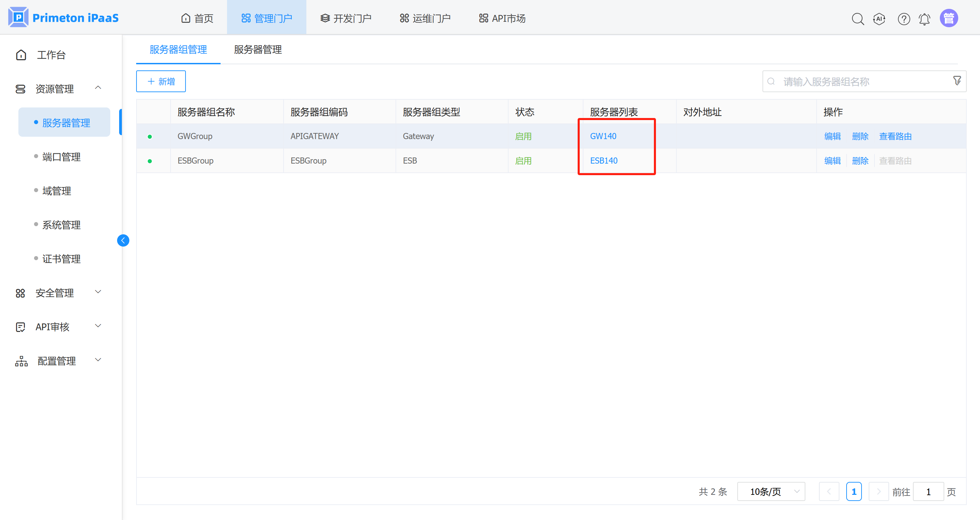Click the AI assistant icon
The width and height of the screenshot is (980, 520).
point(879,18)
